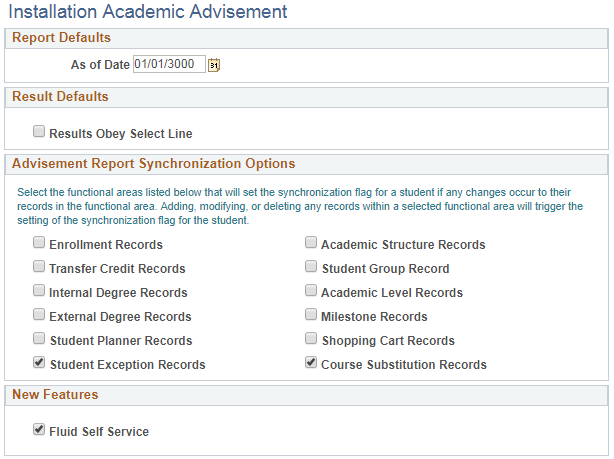
Task: Click Advisement Report Synchronization Options header
Action: [153, 164]
